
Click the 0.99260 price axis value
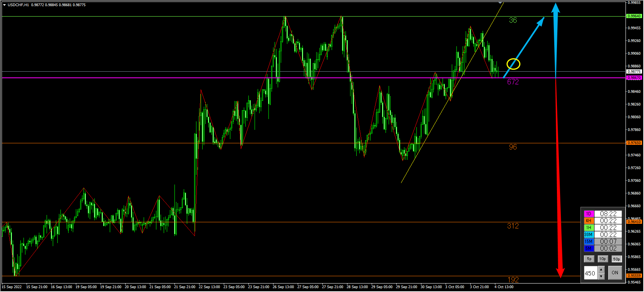(634, 41)
